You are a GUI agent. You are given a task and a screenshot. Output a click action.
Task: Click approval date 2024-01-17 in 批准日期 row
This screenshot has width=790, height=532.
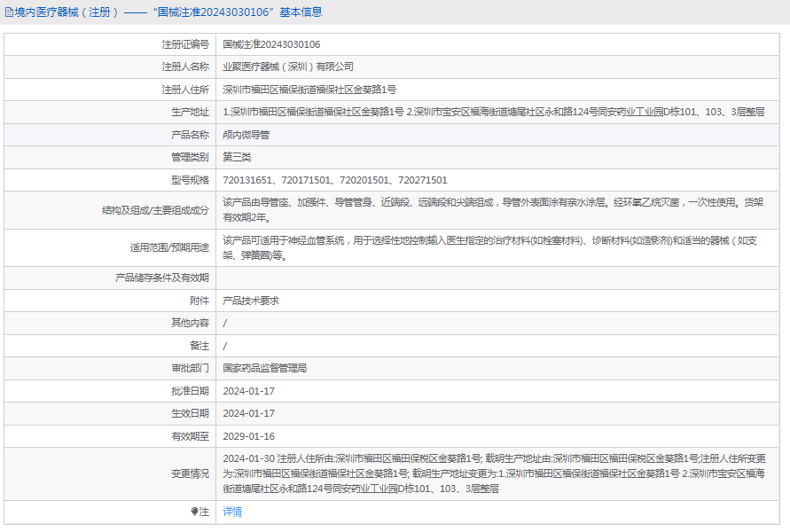(x=249, y=391)
